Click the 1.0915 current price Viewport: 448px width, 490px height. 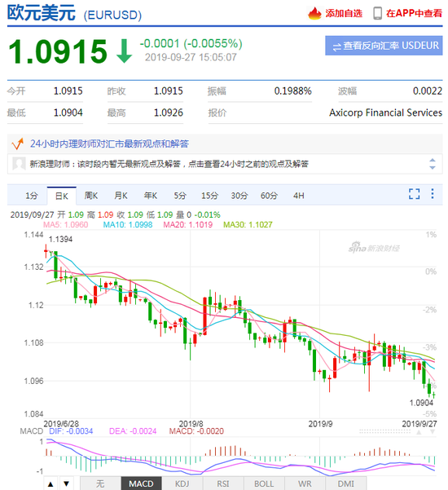tap(58, 51)
